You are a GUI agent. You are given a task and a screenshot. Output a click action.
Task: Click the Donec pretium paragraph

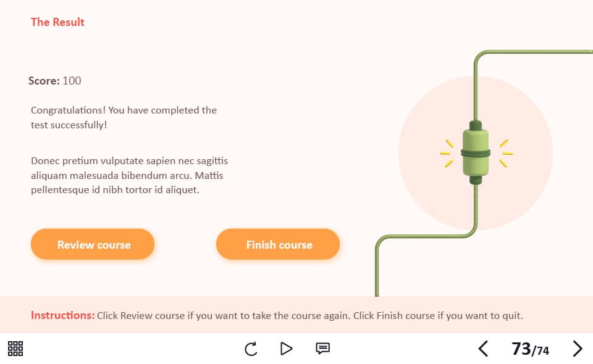(129, 175)
